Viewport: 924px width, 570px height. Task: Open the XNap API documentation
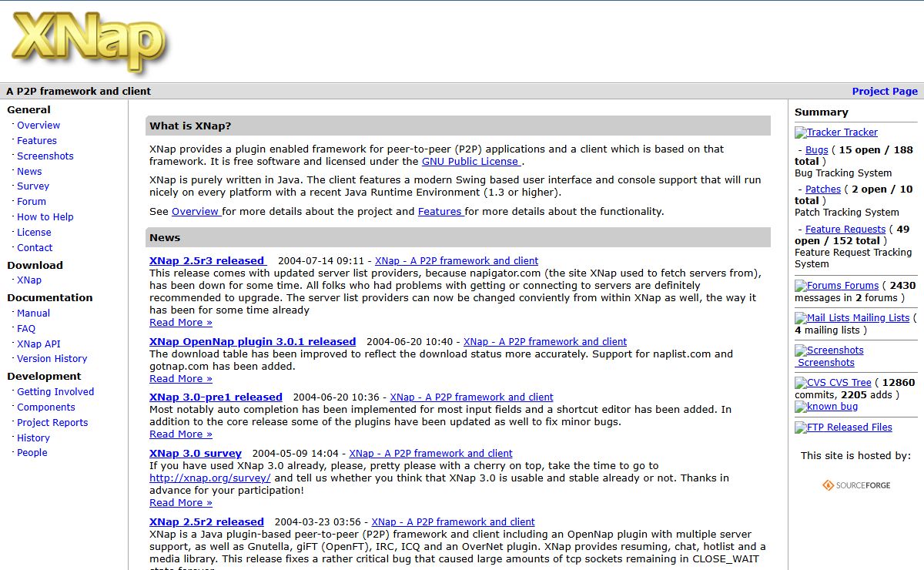[x=38, y=344]
